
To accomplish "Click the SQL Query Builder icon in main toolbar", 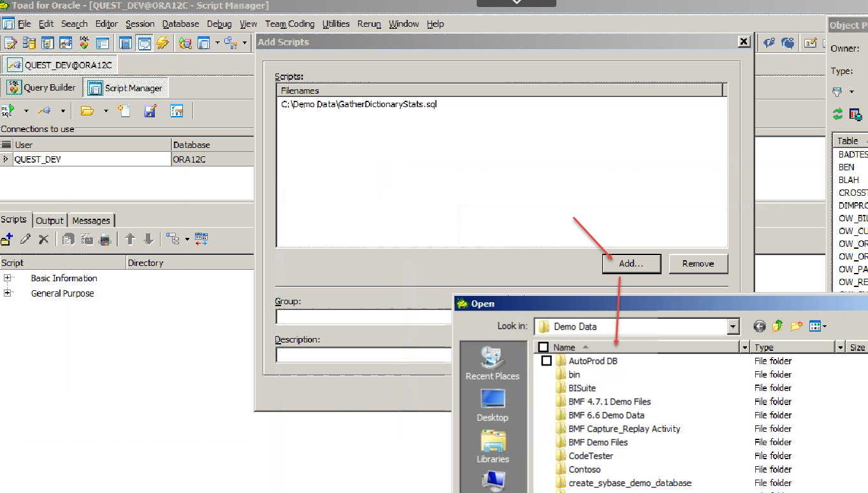I will (x=84, y=43).
